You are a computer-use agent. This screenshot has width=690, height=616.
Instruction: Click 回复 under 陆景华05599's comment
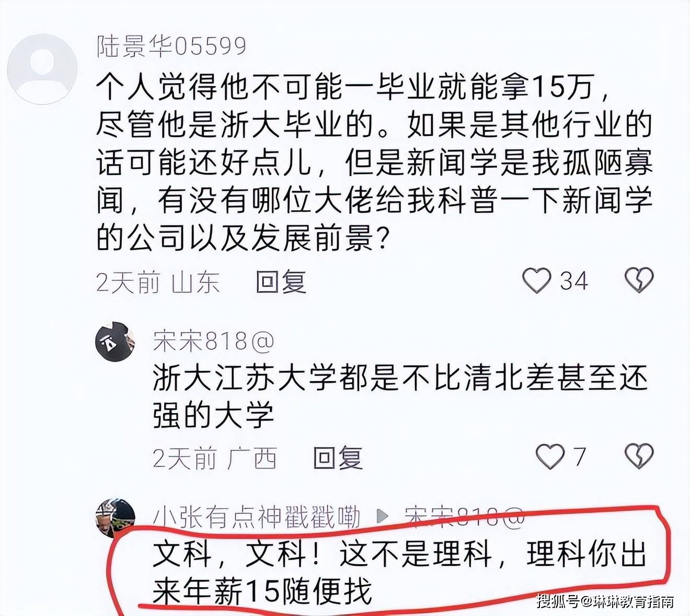(281, 282)
